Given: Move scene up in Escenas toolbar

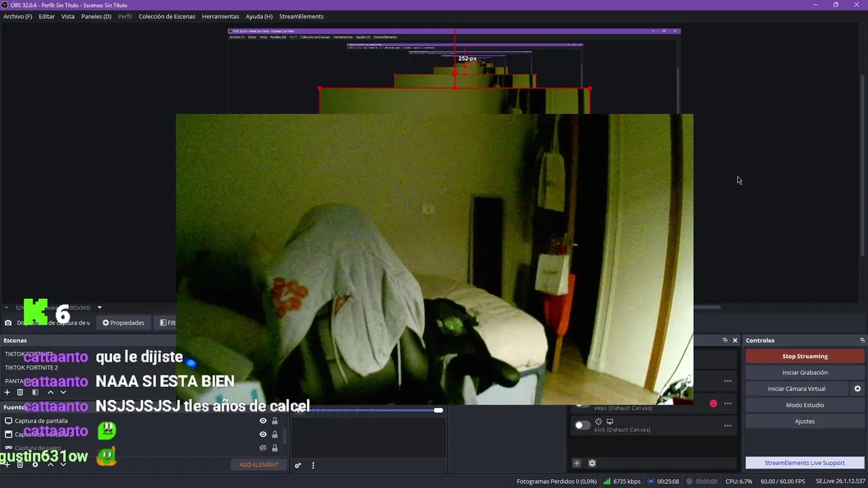Looking at the screenshot, I should (x=50, y=392).
